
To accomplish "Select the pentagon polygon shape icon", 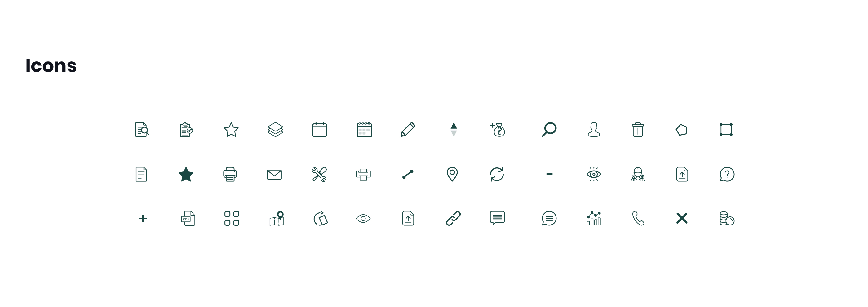I will 682,130.
